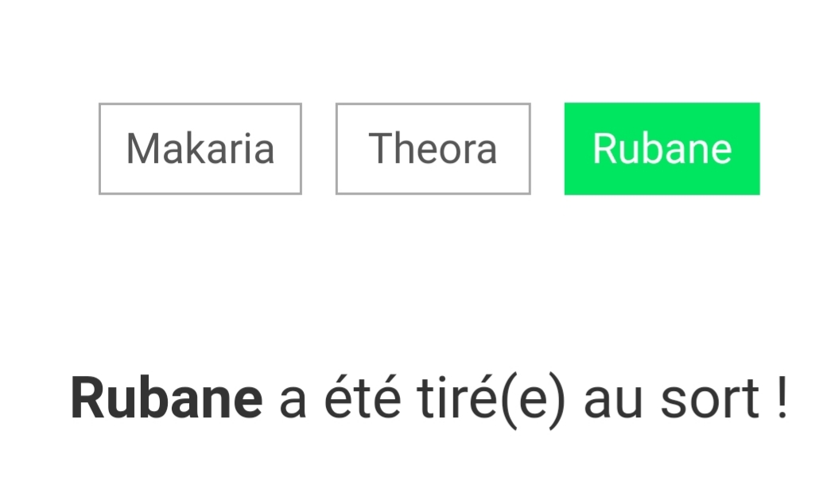Choose the Makaria participant entry
The width and height of the screenshot is (835, 504).
200,149
